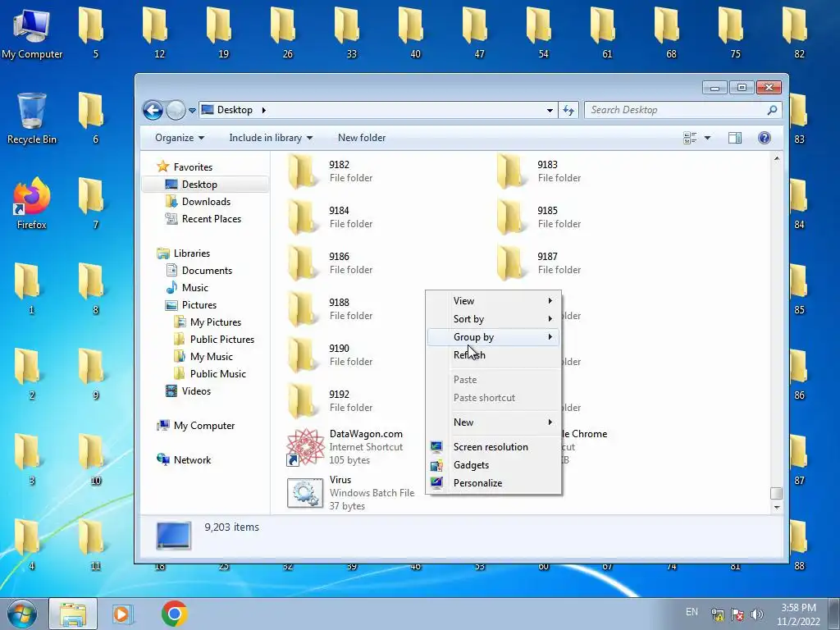The image size is (840, 630).
Task: Click the refresh button beside address bar
Action: [x=568, y=111]
